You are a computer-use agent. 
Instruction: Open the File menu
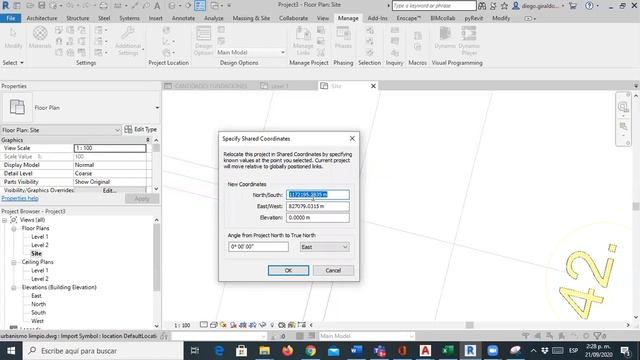coord(11,18)
